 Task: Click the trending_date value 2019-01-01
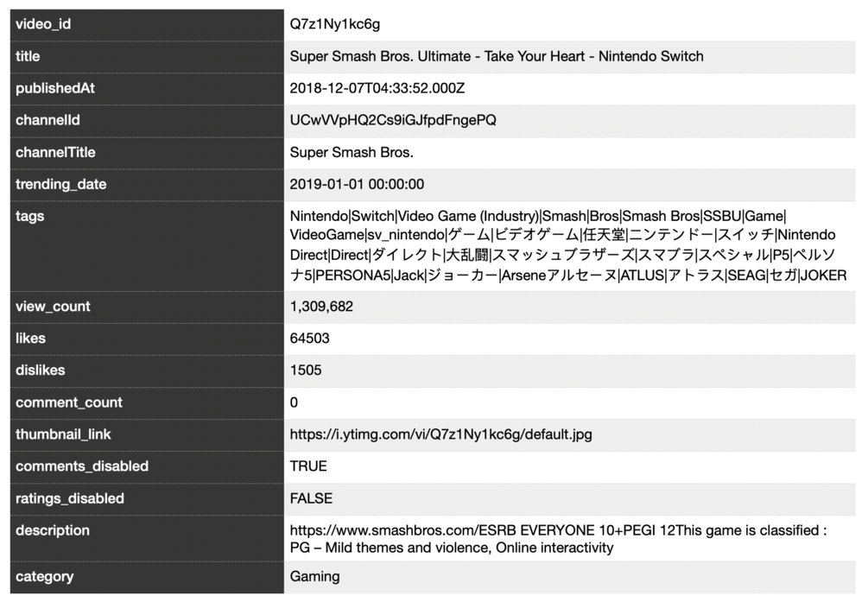357,184
